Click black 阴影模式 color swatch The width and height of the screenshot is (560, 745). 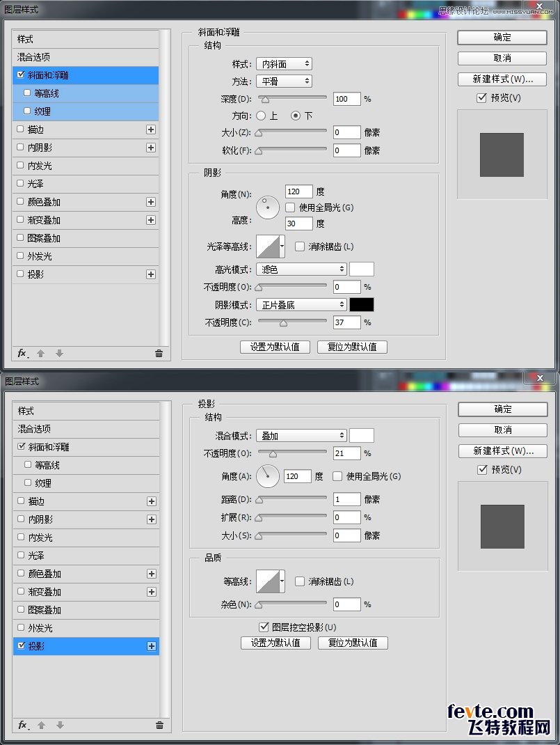coord(362,304)
